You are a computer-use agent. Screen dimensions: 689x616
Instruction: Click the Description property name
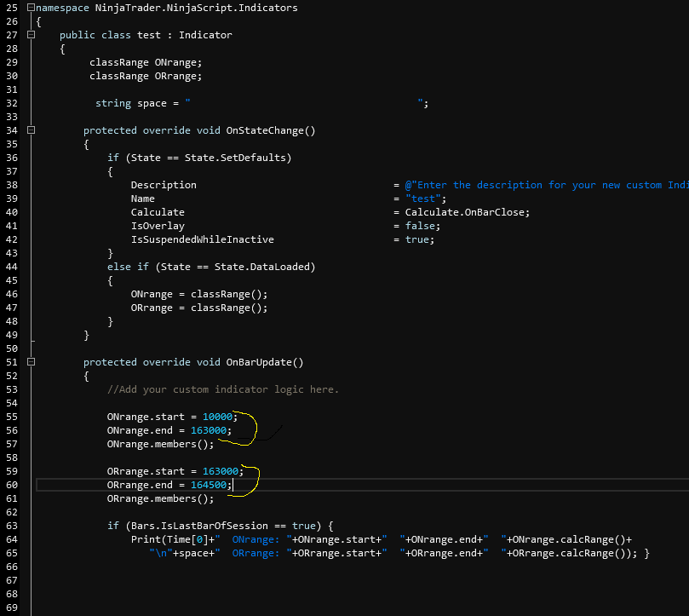point(164,185)
